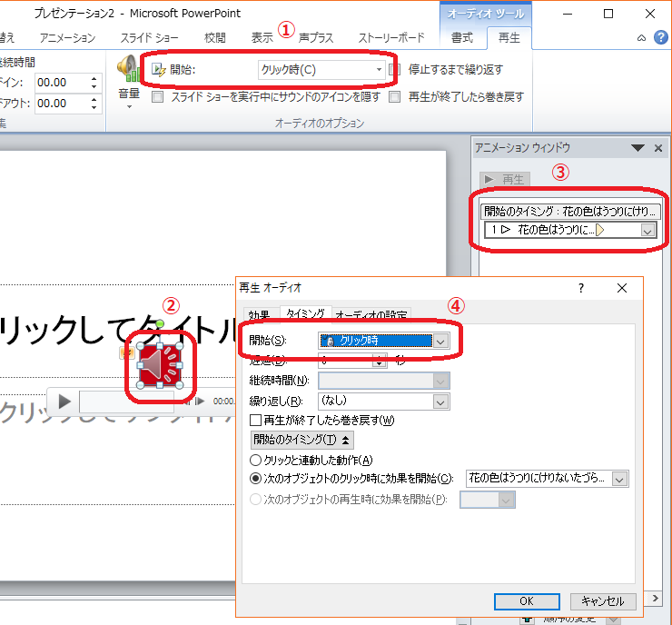Open the スライド ショー ribbon tab
672x625 pixels.
[x=149, y=38]
